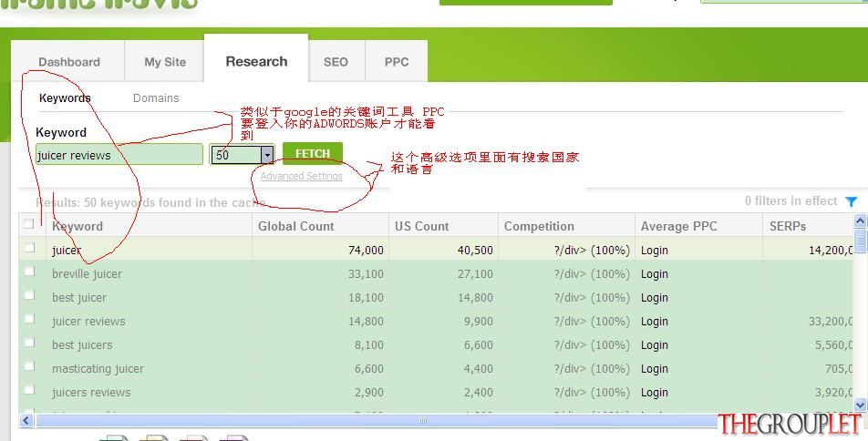Viewport: 868px width, 441px height.
Task: Click the vertical scrollbar thumb
Action: pyautogui.click(x=861, y=241)
